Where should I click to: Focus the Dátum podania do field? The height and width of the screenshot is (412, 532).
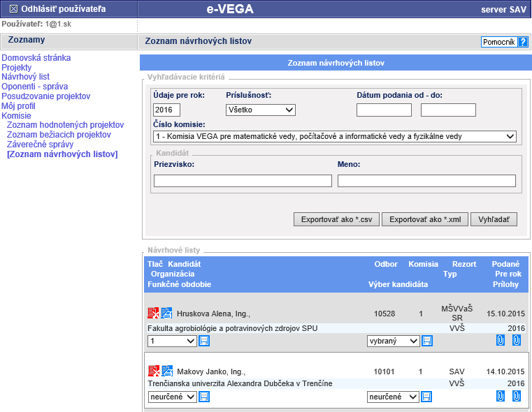(x=449, y=110)
